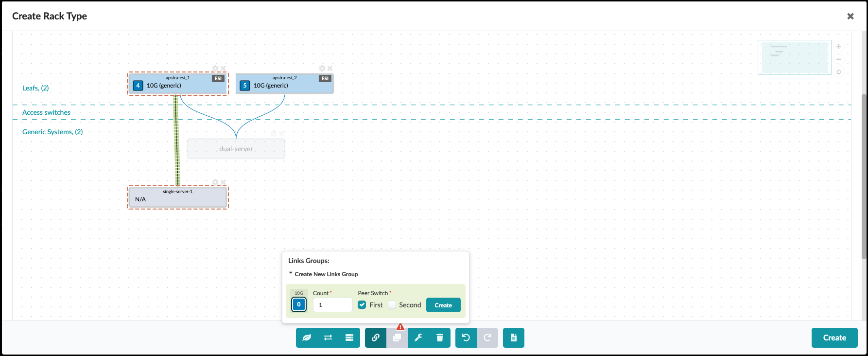Screen dimensions: 868x356
Task: Click the leaf icon in bottom toolbar
Action: 307,338
